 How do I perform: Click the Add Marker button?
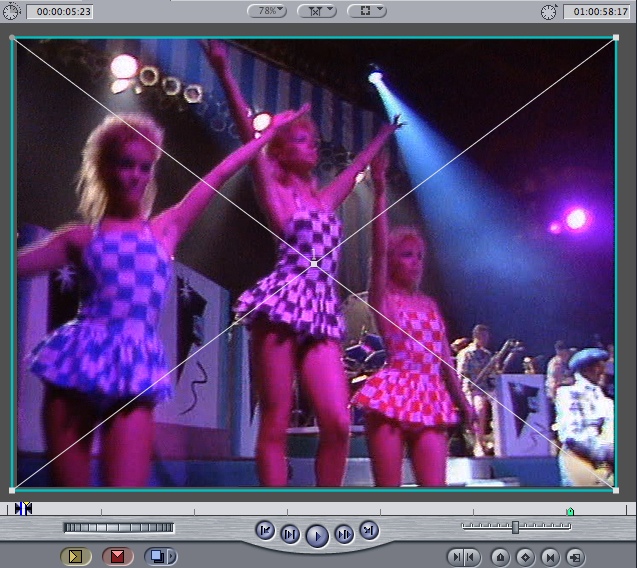pyautogui.click(x=500, y=557)
